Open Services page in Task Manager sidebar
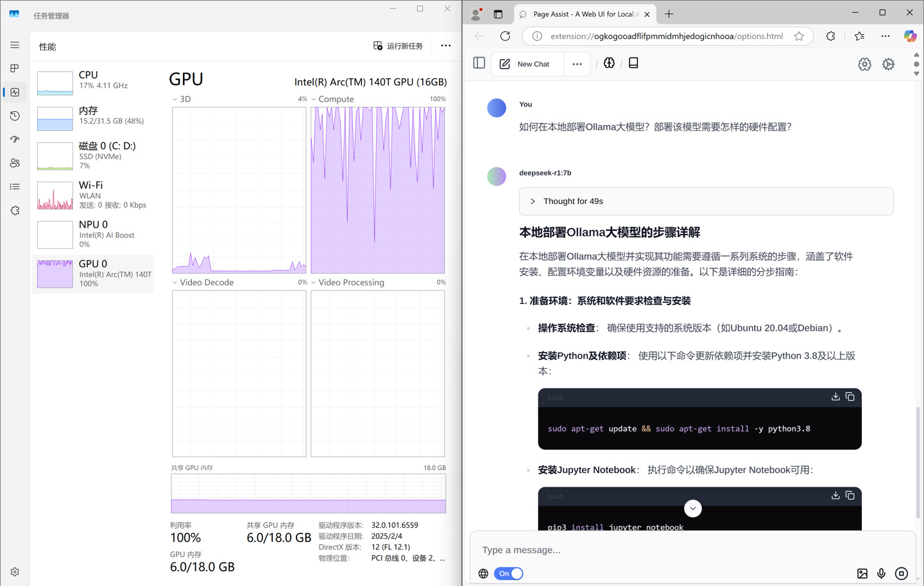 click(x=15, y=210)
